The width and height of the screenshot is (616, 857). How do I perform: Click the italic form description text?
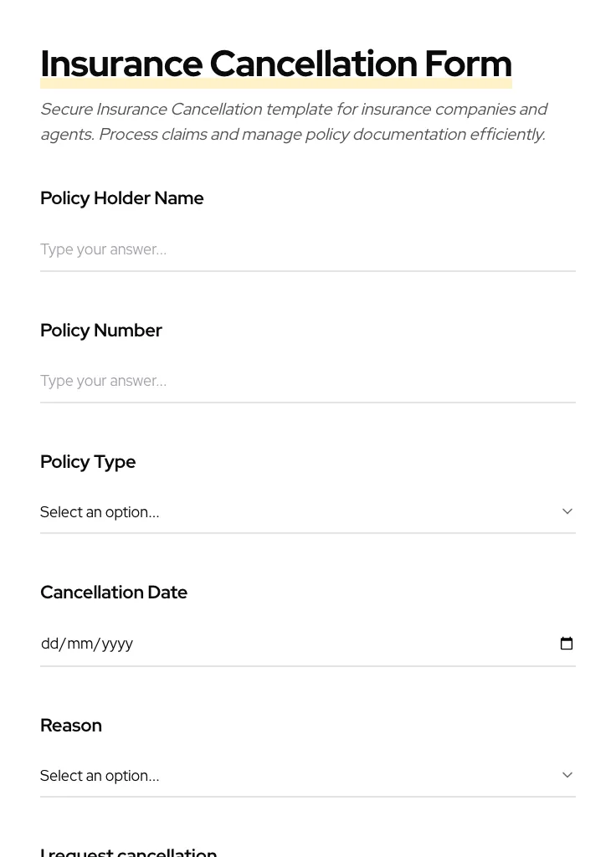[293, 122]
